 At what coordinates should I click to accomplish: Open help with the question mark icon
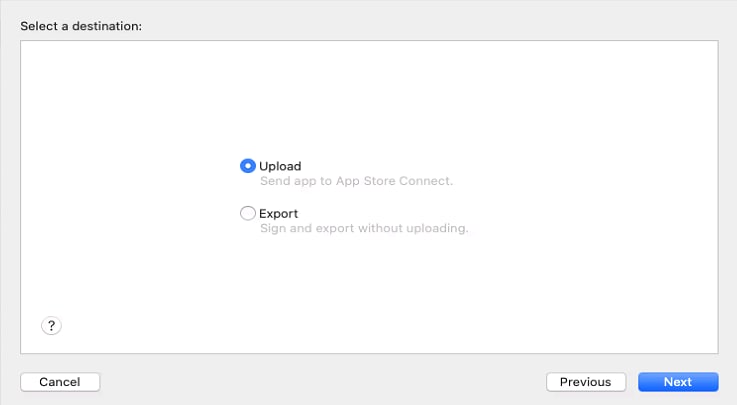(52, 325)
